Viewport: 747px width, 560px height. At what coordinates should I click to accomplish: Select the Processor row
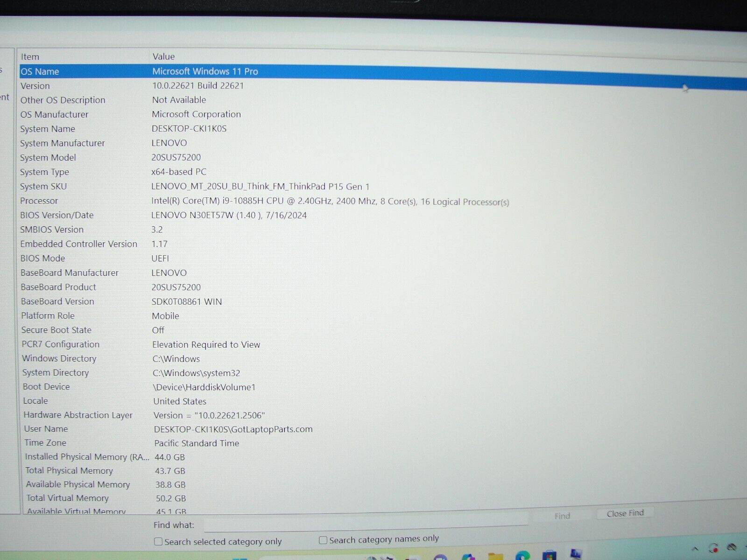click(39, 201)
